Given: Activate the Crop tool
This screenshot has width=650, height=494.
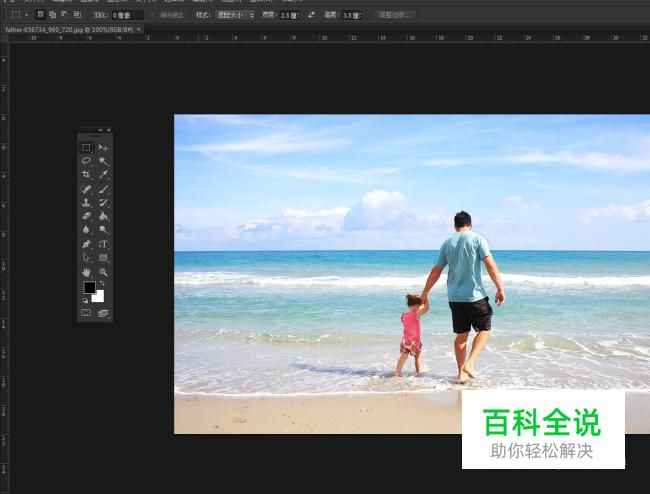Looking at the screenshot, I should 86,175.
